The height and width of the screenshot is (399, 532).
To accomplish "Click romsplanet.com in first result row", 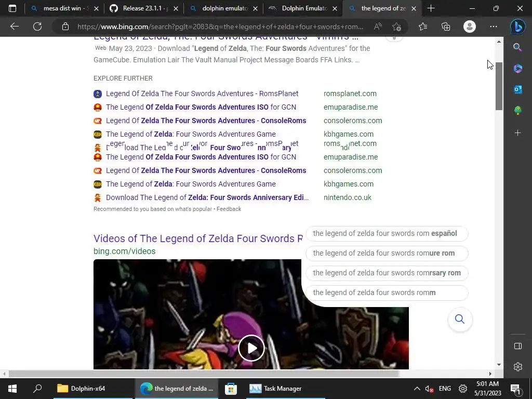I will 350,94.
